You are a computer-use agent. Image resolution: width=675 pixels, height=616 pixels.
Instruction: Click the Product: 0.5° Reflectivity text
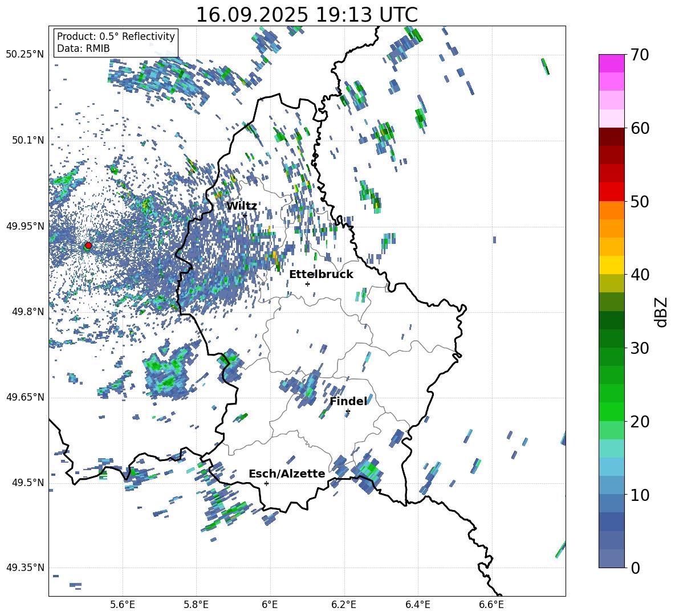coord(116,36)
